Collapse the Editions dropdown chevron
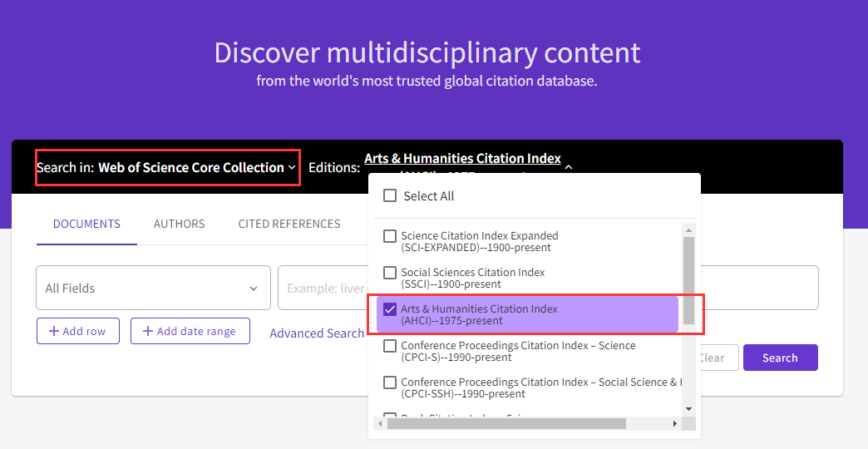The width and height of the screenshot is (868, 449). [568, 167]
